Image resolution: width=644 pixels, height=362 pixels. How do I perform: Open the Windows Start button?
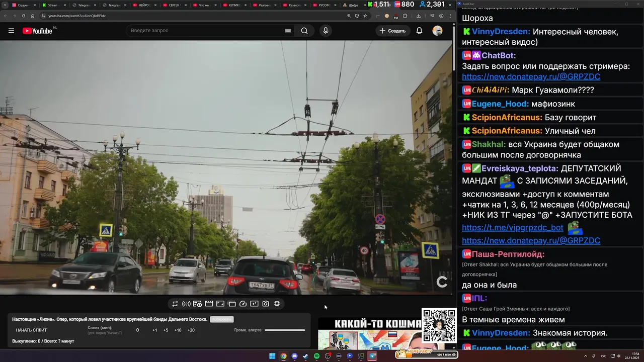pos(272,356)
